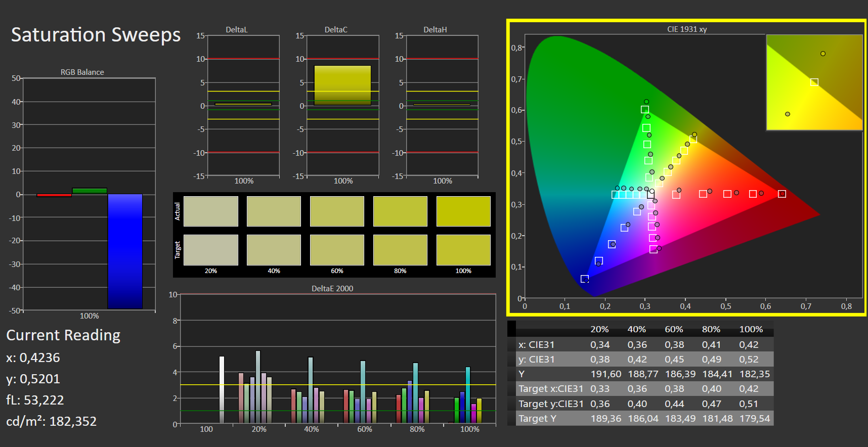The width and height of the screenshot is (868, 447).
Task: Click the "DeltaH" chart title
Action: point(435,30)
